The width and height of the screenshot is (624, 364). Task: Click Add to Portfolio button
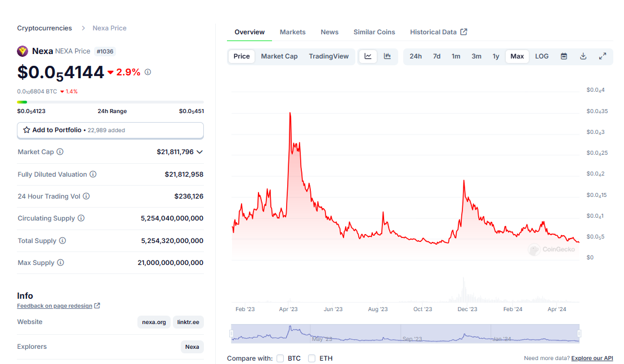click(x=110, y=131)
